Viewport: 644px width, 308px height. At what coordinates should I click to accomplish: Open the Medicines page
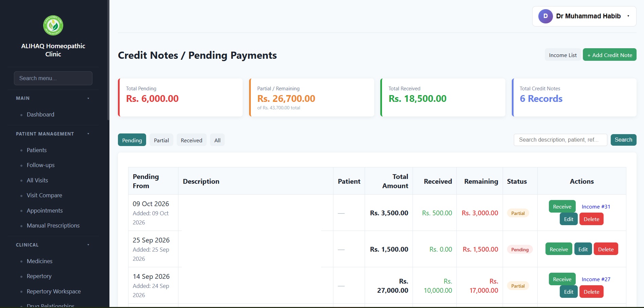(39, 261)
